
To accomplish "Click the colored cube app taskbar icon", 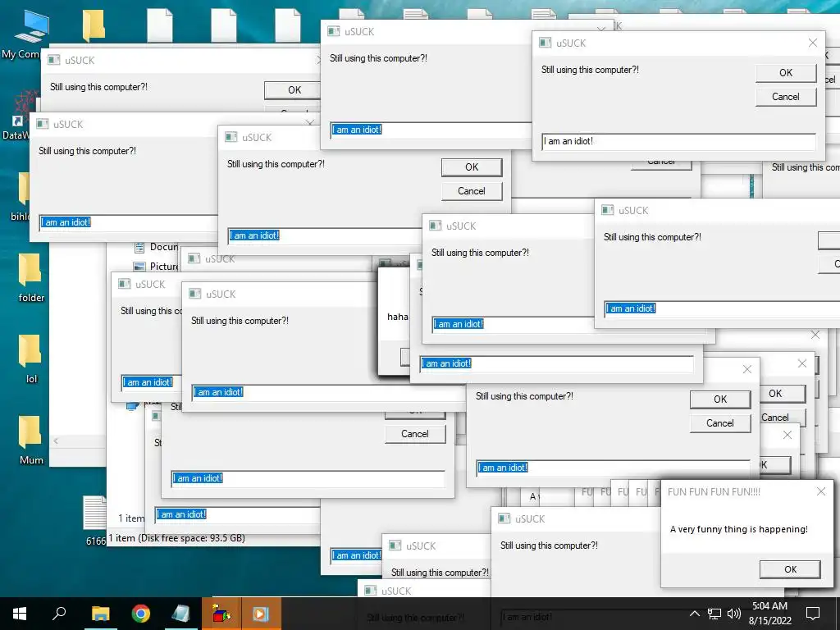I will click(x=221, y=614).
